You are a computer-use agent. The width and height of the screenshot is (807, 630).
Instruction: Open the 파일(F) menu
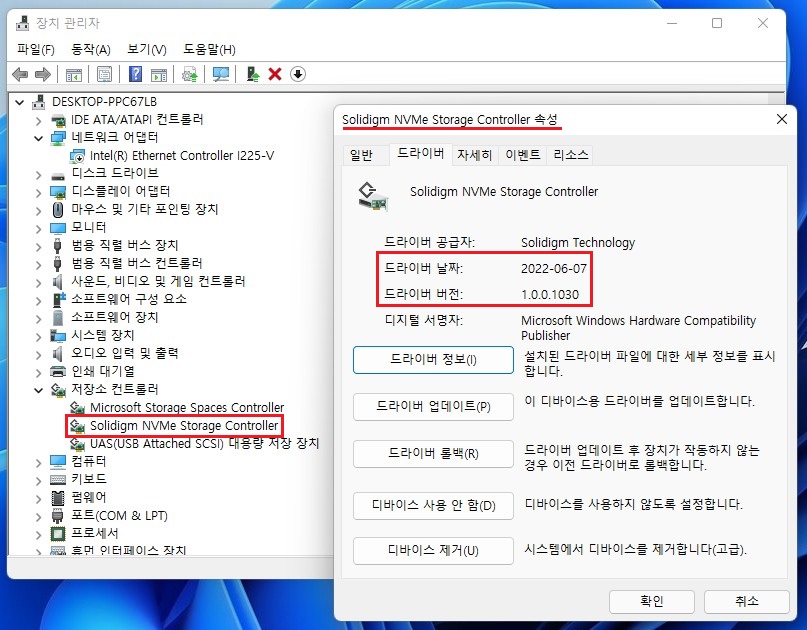(36, 49)
